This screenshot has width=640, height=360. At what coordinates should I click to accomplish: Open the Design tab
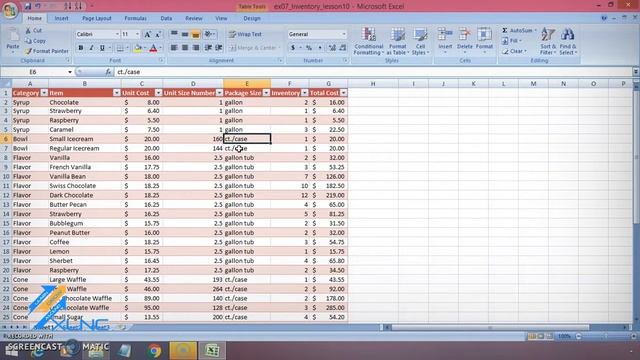(252, 18)
